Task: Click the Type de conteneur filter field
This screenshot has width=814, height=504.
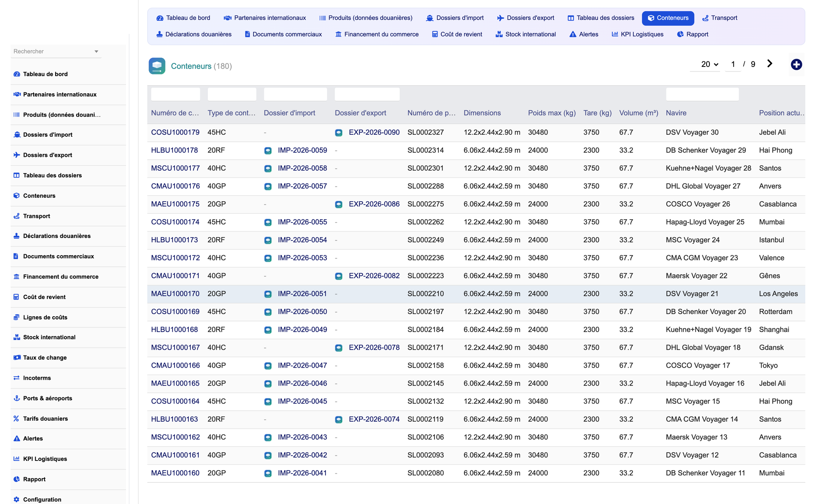Action: [x=232, y=94]
